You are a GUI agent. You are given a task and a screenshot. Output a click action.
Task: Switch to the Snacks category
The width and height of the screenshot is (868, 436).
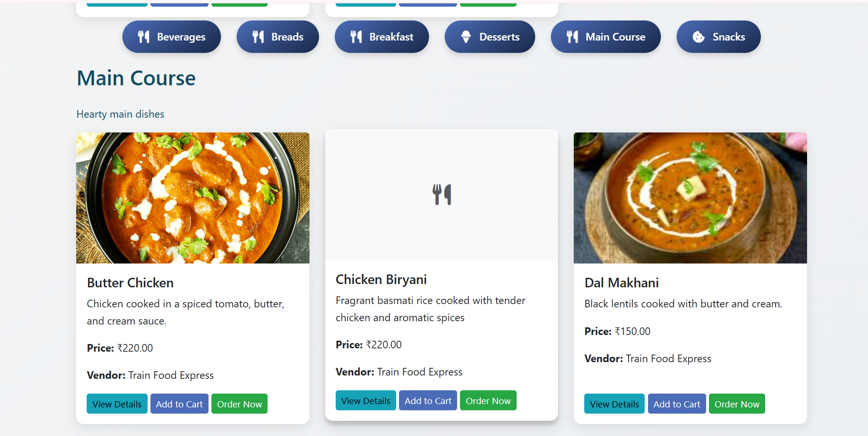(728, 37)
